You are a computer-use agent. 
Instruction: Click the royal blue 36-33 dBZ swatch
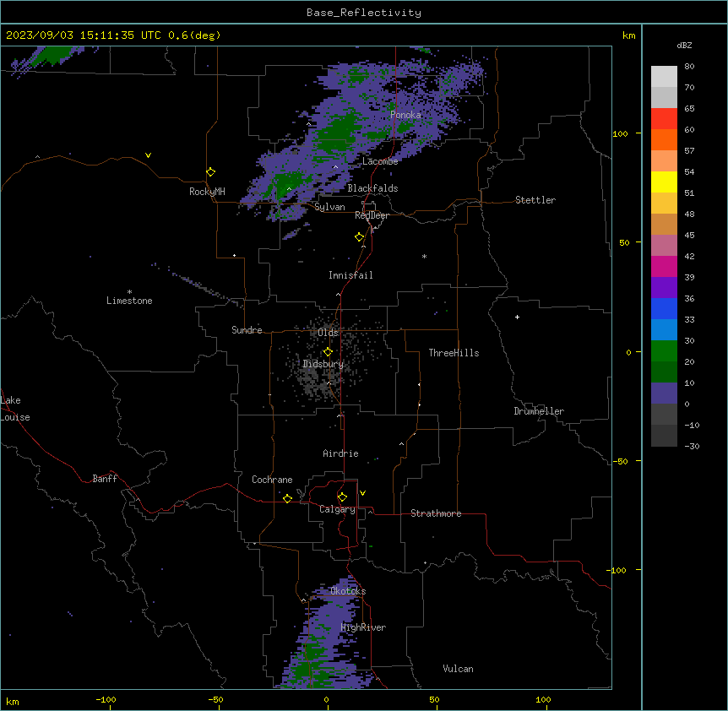point(664,308)
